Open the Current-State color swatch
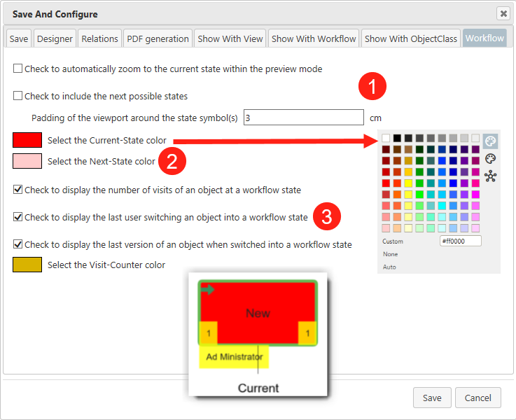The image size is (516, 420). [27, 140]
